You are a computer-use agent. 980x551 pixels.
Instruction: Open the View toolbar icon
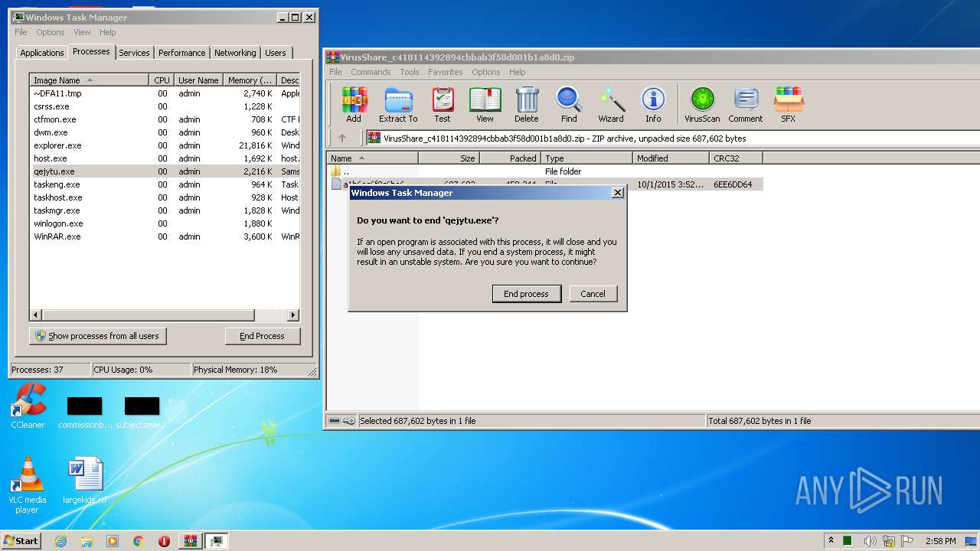point(485,104)
